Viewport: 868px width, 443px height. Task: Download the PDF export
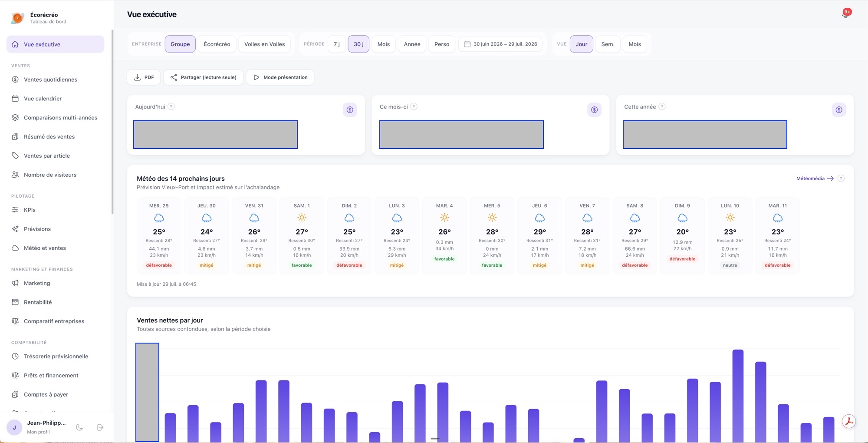click(144, 77)
